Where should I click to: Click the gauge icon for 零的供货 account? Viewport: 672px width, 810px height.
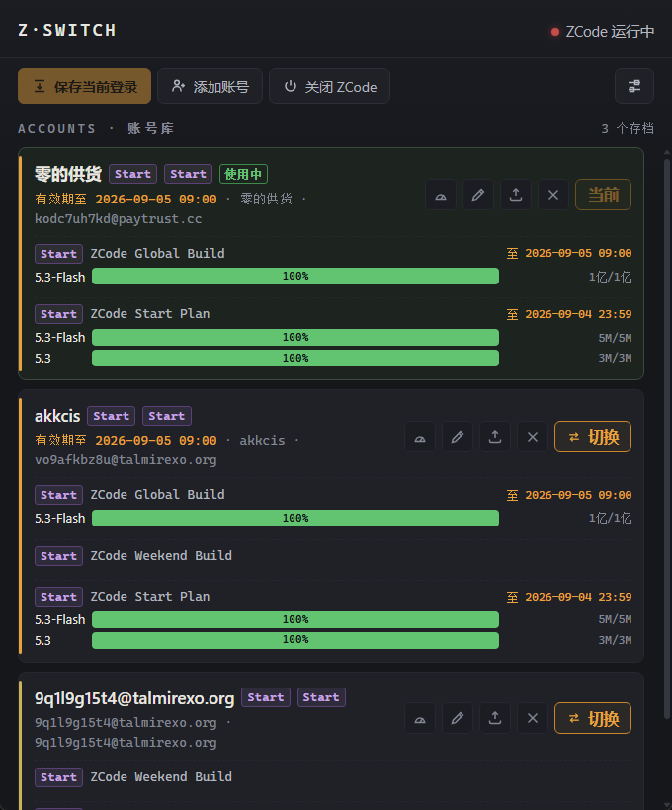pos(441,195)
